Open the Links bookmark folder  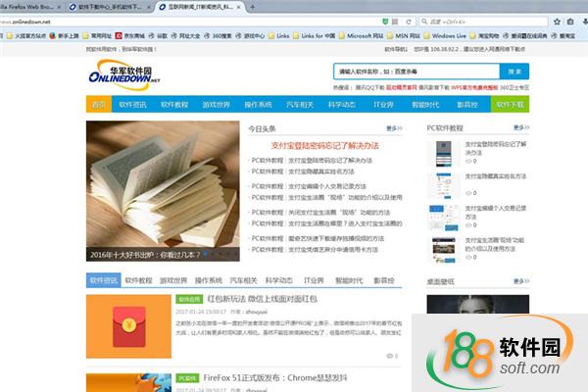pyautogui.click(x=279, y=35)
